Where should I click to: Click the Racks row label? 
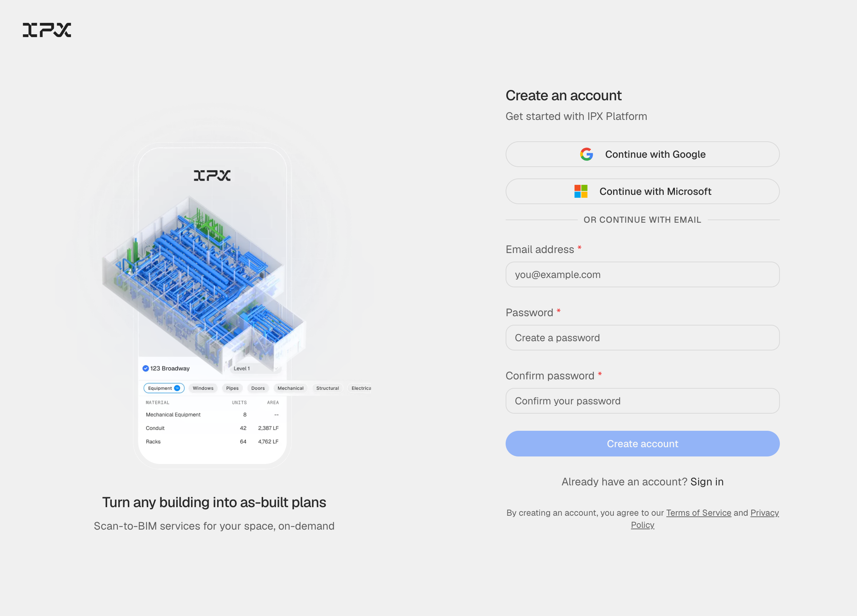[x=153, y=442]
